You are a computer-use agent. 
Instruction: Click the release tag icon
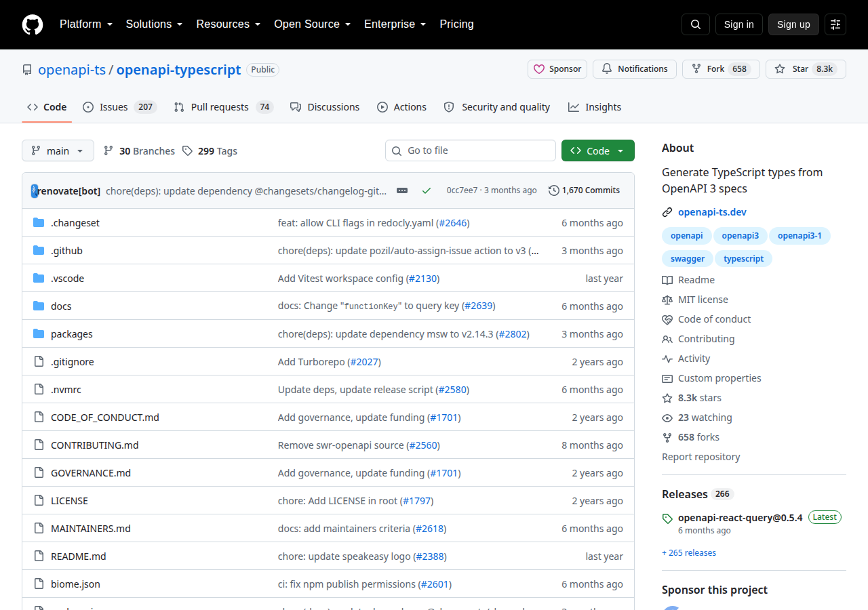667,518
